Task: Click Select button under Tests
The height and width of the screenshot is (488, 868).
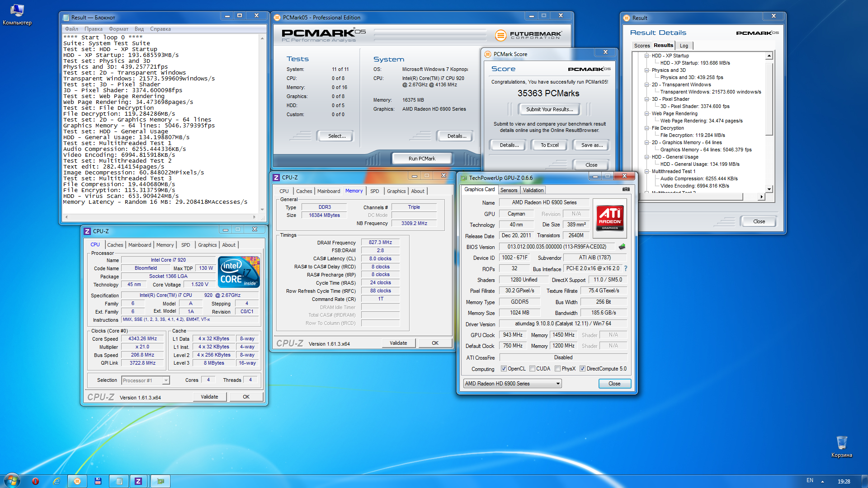Action: 336,136
